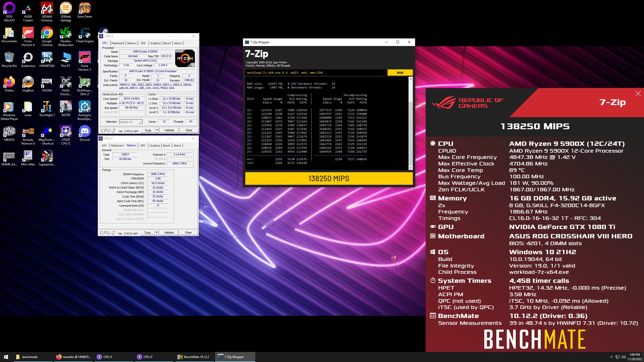The width and height of the screenshot is (644, 362).
Task: Open the Recycle Bin icon
Action: pos(9,59)
